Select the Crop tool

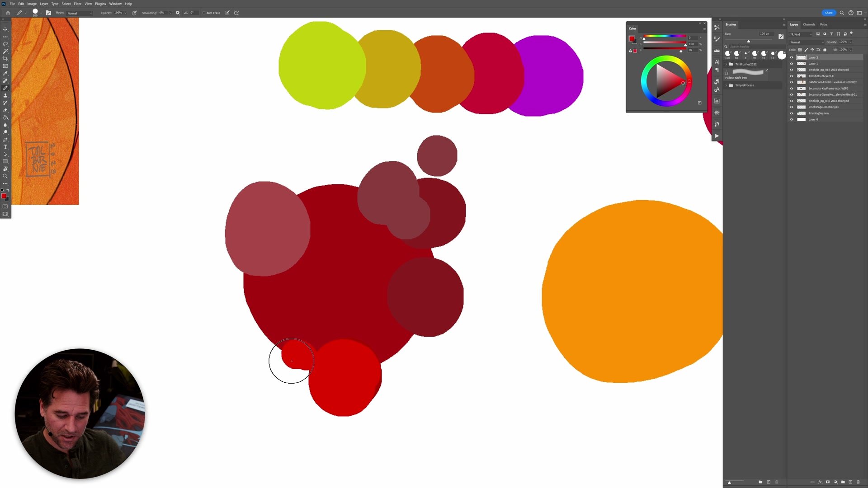pyautogui.click(x=5, y=59)
